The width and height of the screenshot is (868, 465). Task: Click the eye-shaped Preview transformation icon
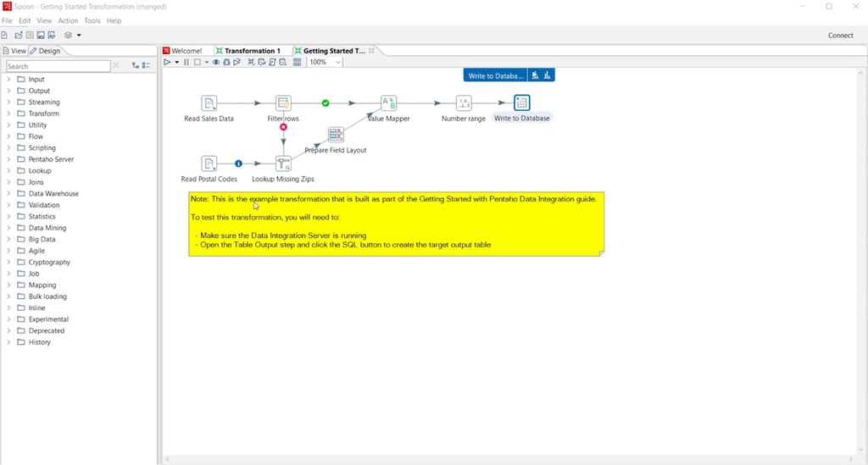pyautogui.click(x=216, y=62)
